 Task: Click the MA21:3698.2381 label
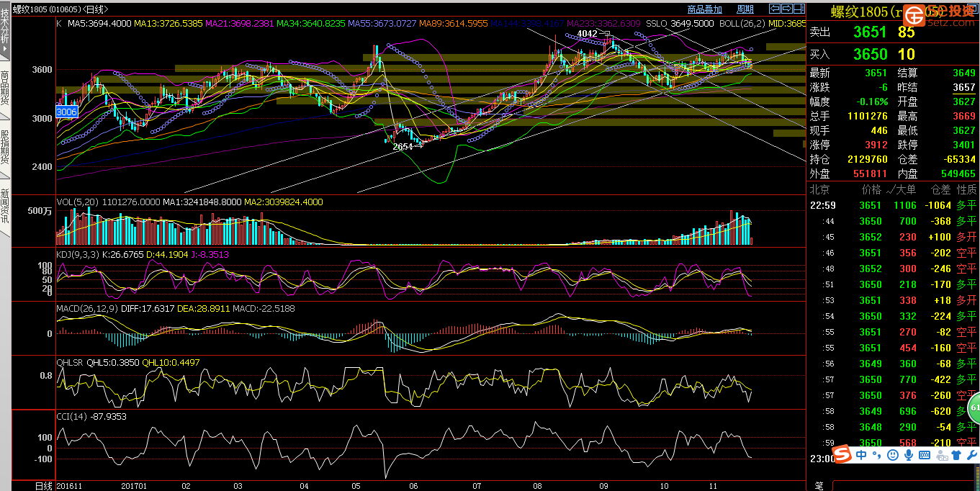[x=239, y=24]
